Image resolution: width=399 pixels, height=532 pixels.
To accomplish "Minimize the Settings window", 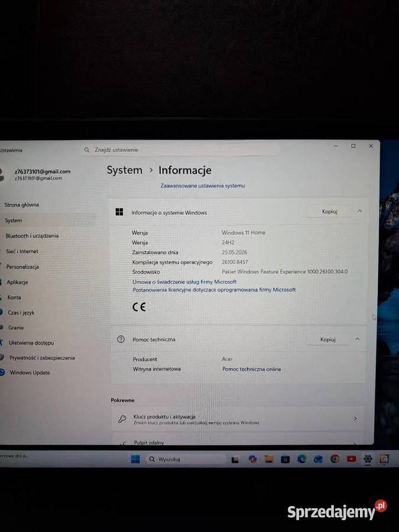I will point(336,146).
